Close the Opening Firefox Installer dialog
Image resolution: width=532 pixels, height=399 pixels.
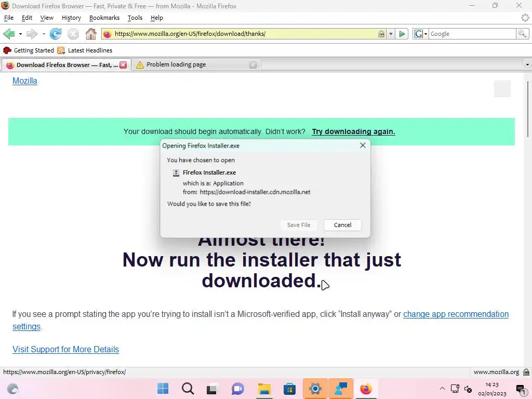(363, 145)
